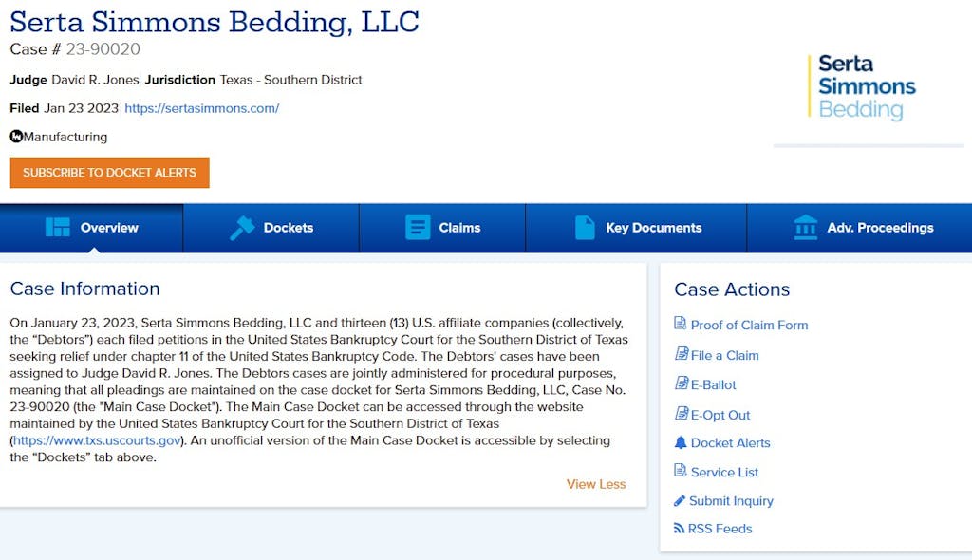The height and width of the screenshot is (560, 972).
Task: Click the Proof of Claim Form document icon
Action: (680, 324)
